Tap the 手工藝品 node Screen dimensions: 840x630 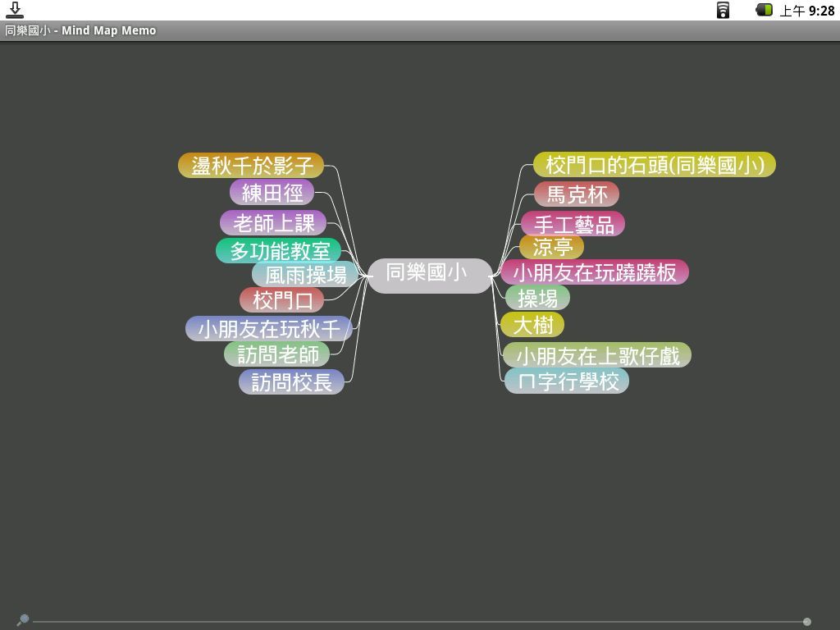[573, 225]
